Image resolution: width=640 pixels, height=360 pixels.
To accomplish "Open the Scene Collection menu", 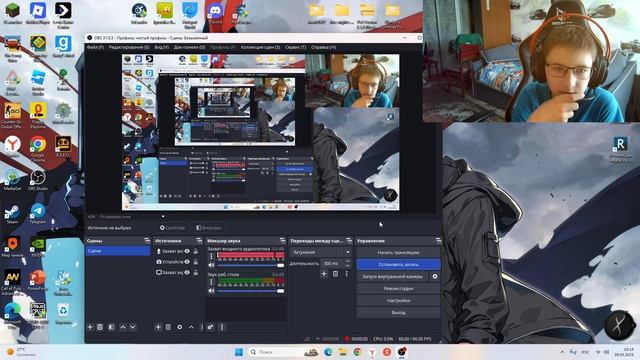I will click(x=260, y=47).
